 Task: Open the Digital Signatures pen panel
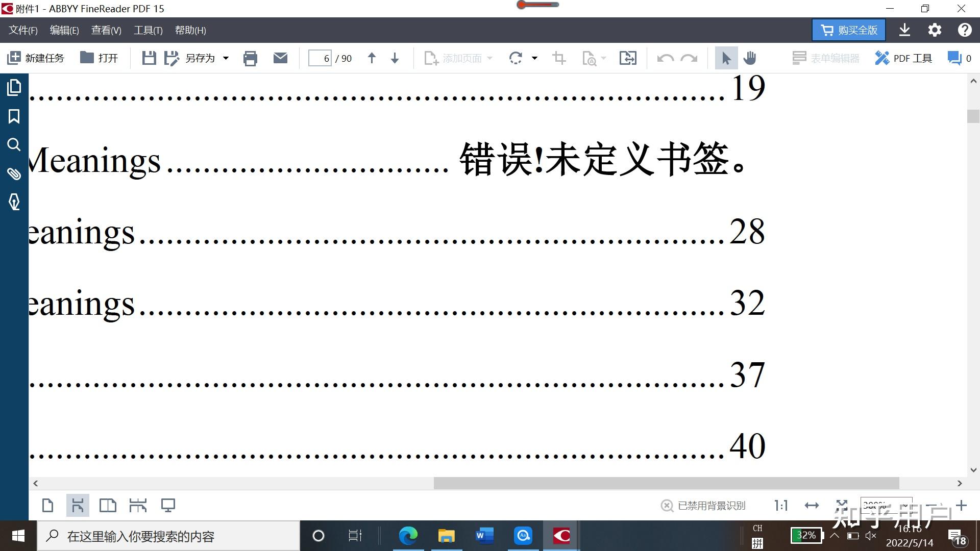click(x=14, y=202)
